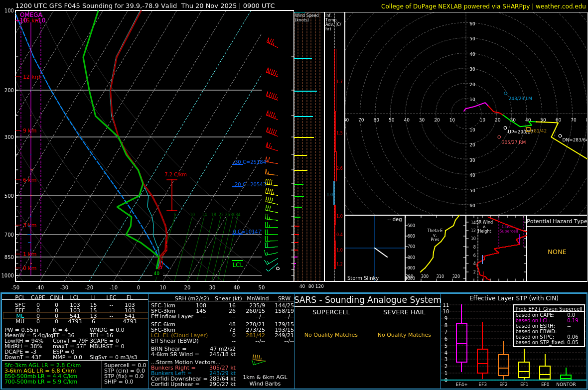This screenshot has height=390, width=588.
Task: Click the 1km & 6km wind barb icon
Action: tap(259, 360)
